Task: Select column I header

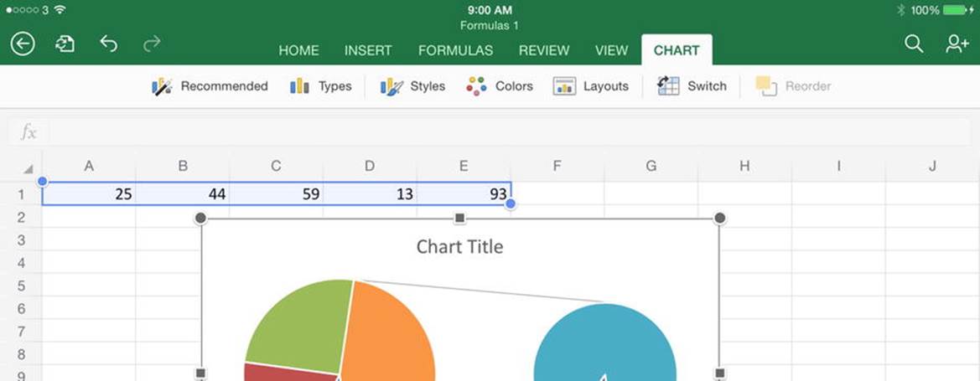Action: click(839, 166)
